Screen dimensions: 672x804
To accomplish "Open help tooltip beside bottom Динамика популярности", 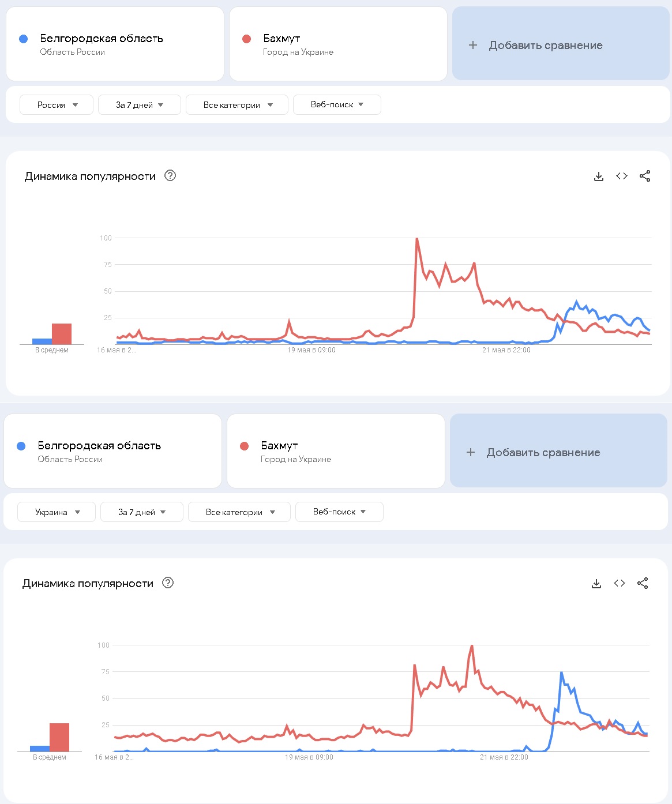I will coord(168,583).
